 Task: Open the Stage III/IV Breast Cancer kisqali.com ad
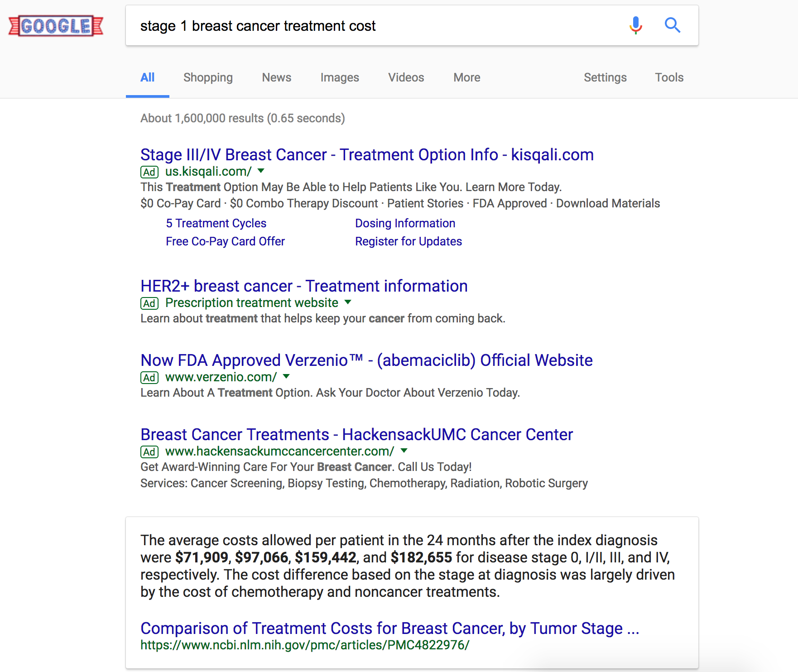point(367,155)
